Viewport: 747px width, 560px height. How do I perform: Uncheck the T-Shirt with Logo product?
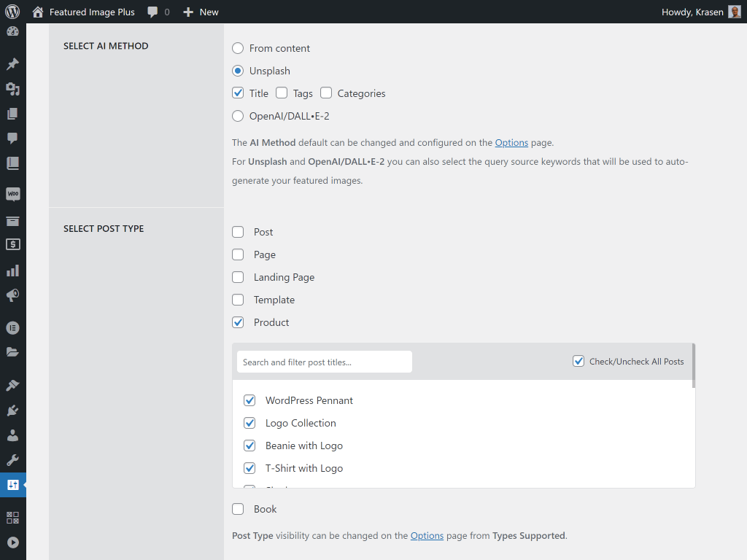[x=249, y=468]
